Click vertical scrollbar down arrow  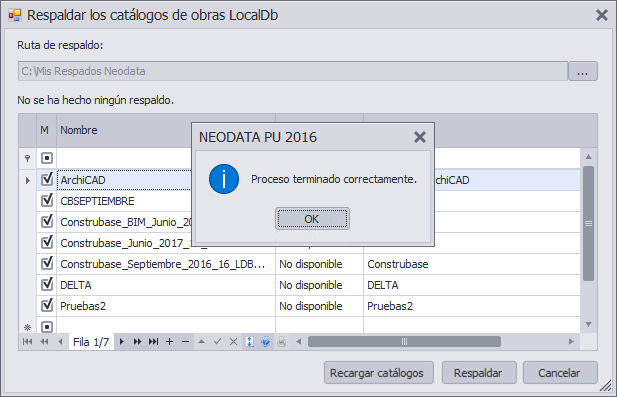pyautogui.click(x=589, y=325)
